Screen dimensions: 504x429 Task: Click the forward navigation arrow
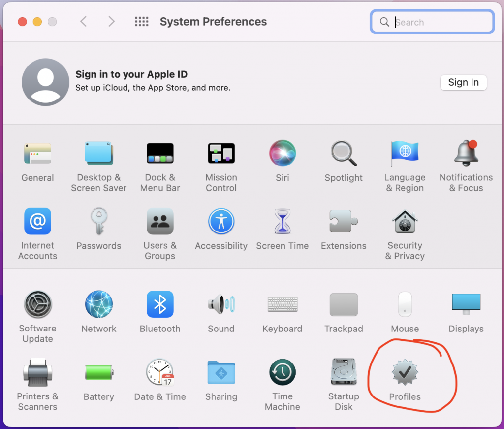tap(111, 22)
